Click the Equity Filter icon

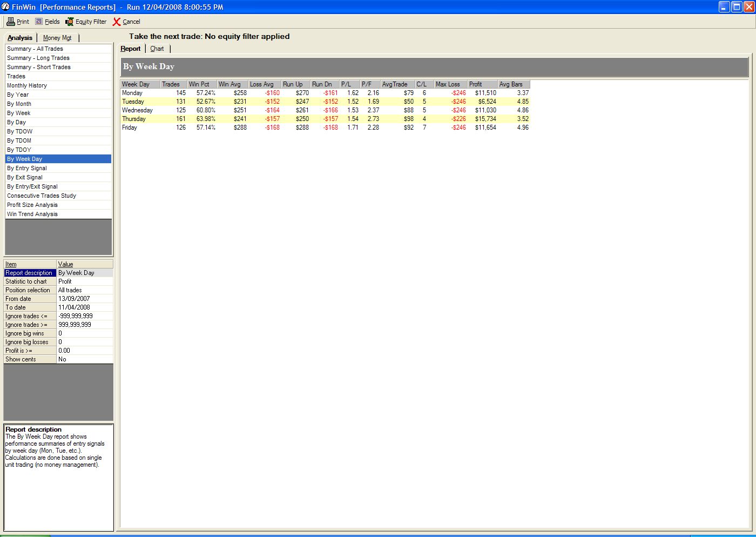pos(70,22)
